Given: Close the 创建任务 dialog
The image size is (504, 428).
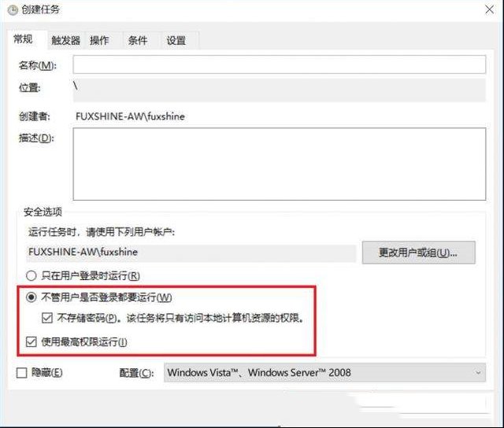Looking at the screenshot, I should [x=489, y=9].
